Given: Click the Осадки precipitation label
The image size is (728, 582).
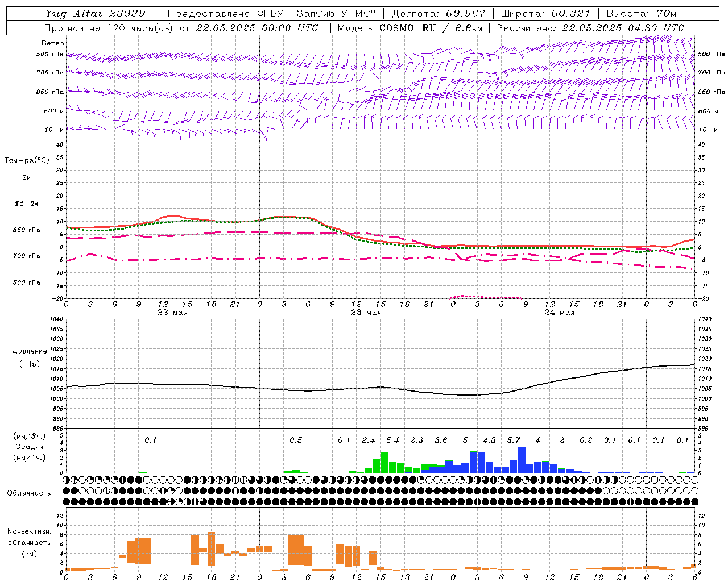Looking at the screenshot, I should pyautogui.click(x=30, y=447).
